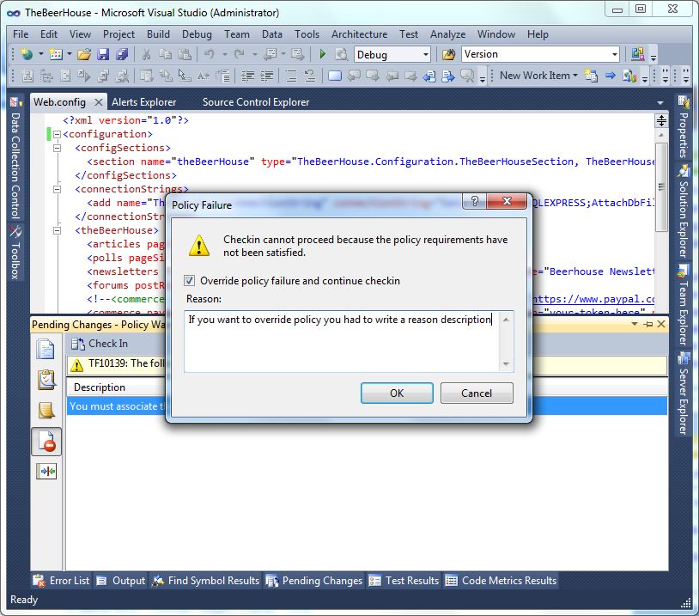This screenshot has height=616, width=699.
Task: Click OK in the Policy Failure dialog
Action: (x=397, y=393)
